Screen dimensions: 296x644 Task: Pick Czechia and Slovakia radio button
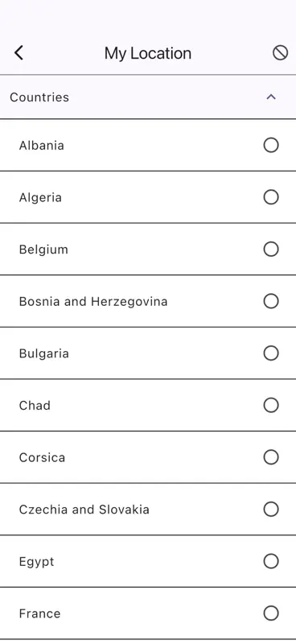point(271,510)
